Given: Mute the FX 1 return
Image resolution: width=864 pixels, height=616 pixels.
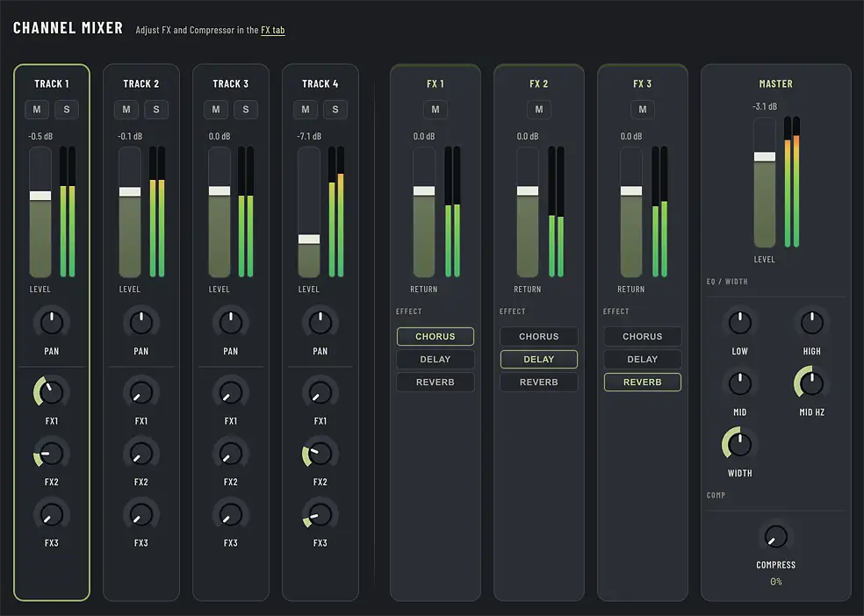Looking at the screenshot, I should click(x=436, y=110).
